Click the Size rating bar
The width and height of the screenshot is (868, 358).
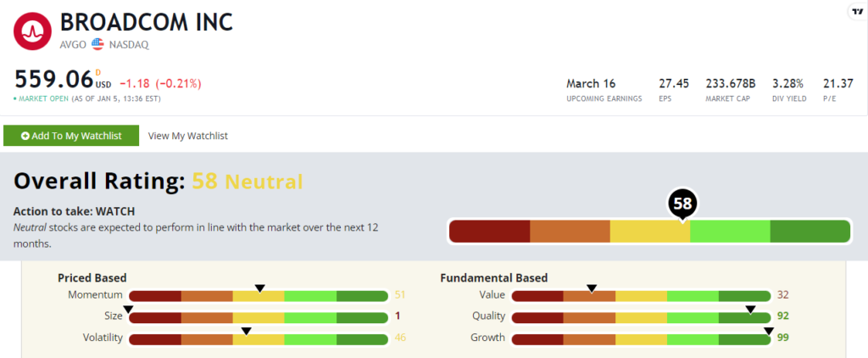pyautogui.click(x=259, y=317)
